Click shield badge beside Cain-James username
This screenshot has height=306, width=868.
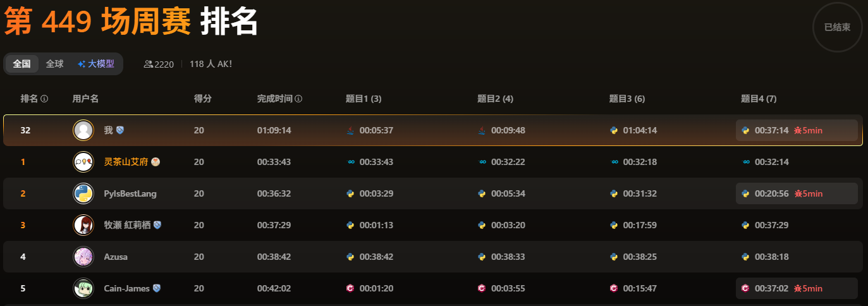click(157, 288)
